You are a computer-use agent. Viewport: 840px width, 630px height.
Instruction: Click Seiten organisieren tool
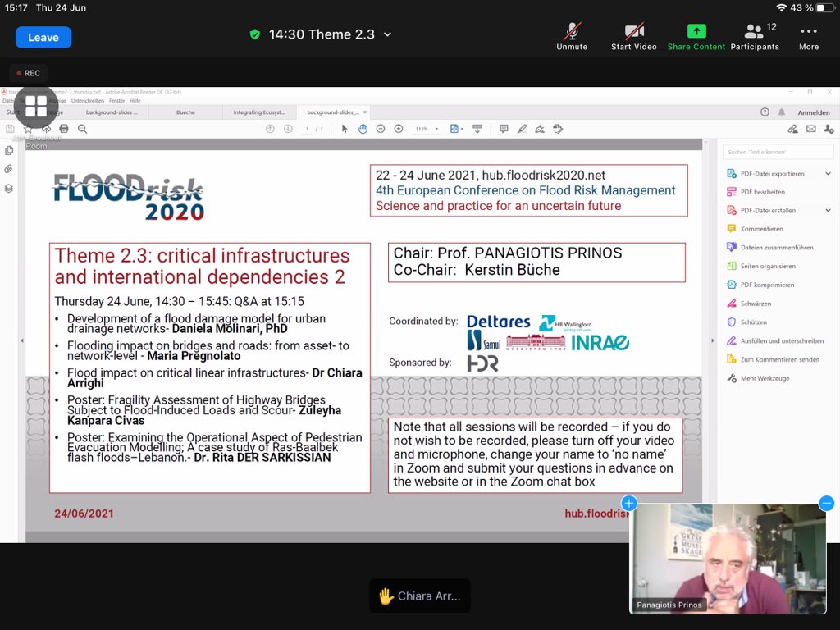pos(760,267)
